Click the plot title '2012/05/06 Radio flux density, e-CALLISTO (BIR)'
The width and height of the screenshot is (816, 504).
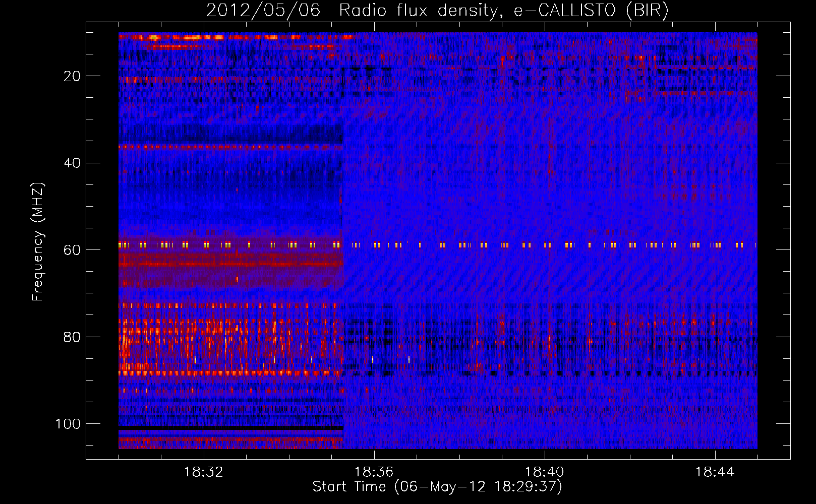pyautogui.click(x=437, y=11)
